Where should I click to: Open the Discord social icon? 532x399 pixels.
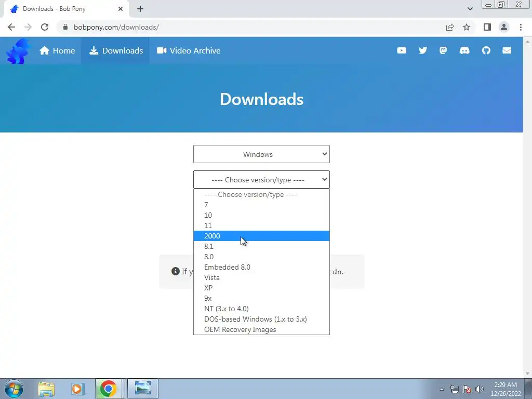(x=464, y=50)
